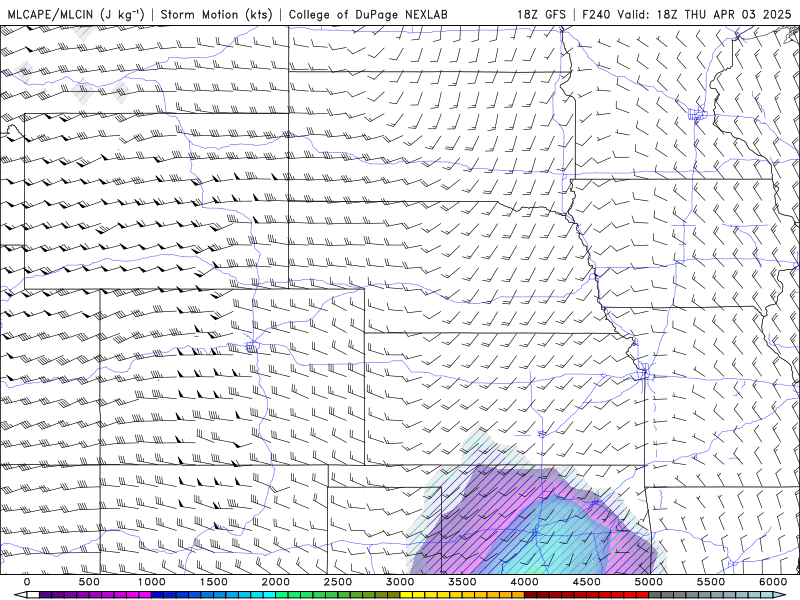Screen dimensions: 800x600
Task: Click the 3000 label on the color scale
Action: (400, 582)
